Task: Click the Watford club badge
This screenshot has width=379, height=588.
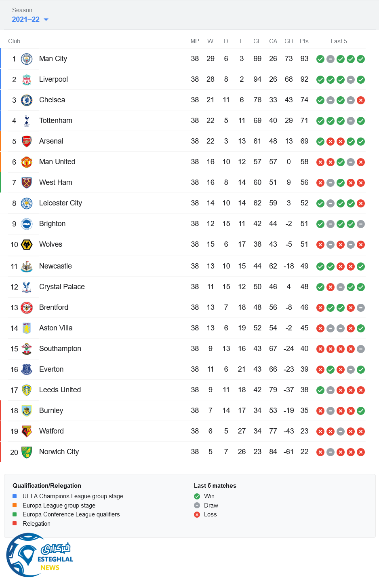Action: pyautogui.click(x=27, y=431)
